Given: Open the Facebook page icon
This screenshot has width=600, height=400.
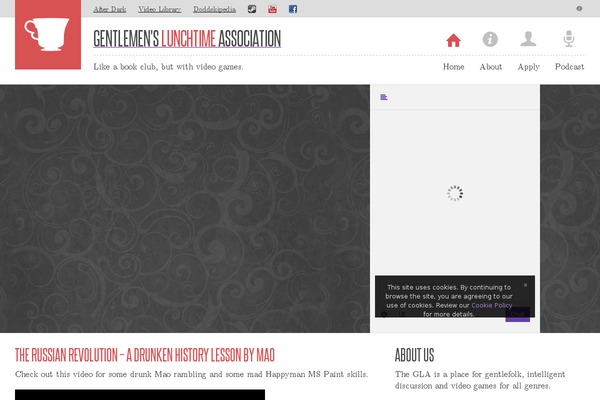Looking at the screenshot, I should (293, 9).
